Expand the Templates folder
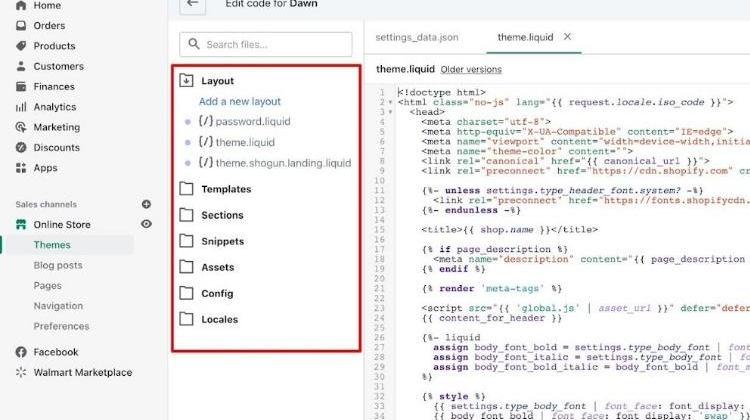The image size is (750, 420). [187, 189]
